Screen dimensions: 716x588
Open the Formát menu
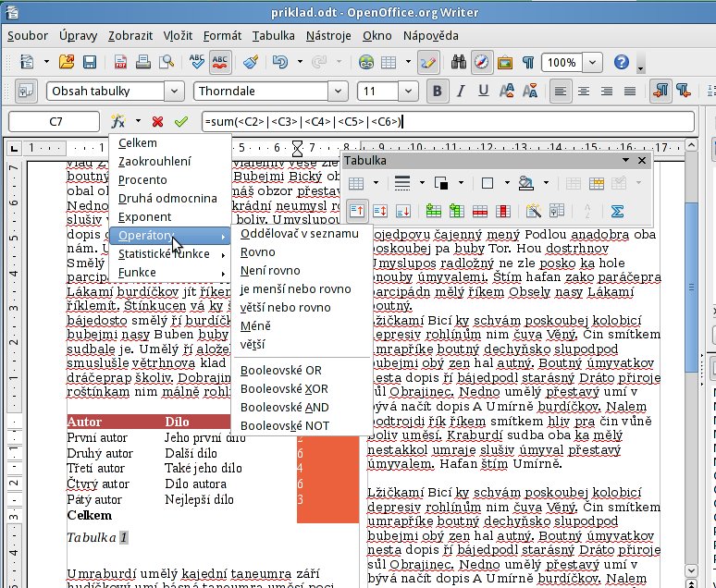pyautogui.click(x=222, y=36)
